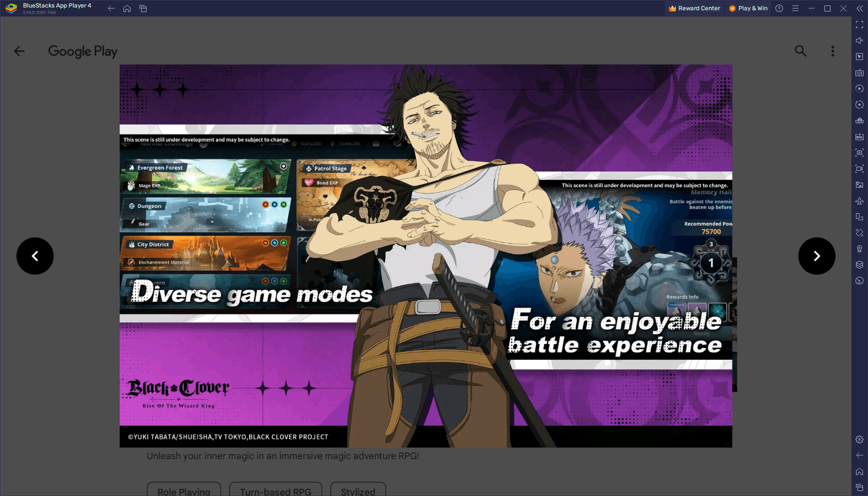
Task: Click the 'Unleash your inner magic' description text
Action: coord(283,456)
